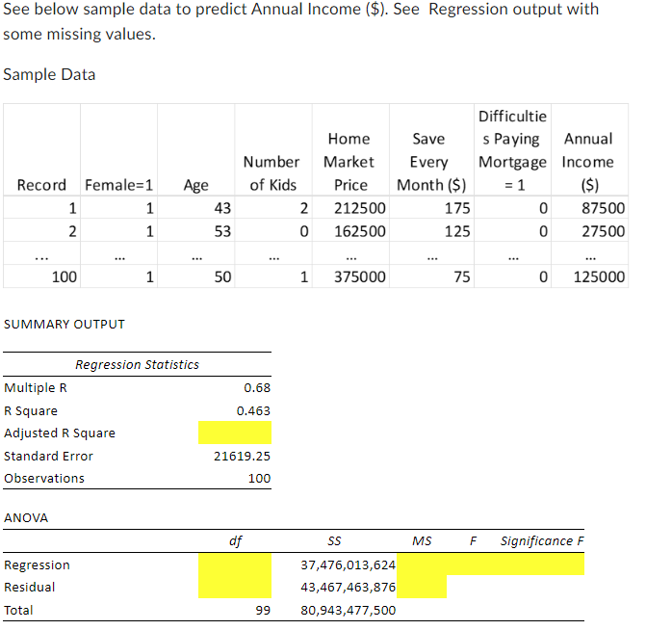
Task: Click monthly savings value 125
Action: coord(457,231)
